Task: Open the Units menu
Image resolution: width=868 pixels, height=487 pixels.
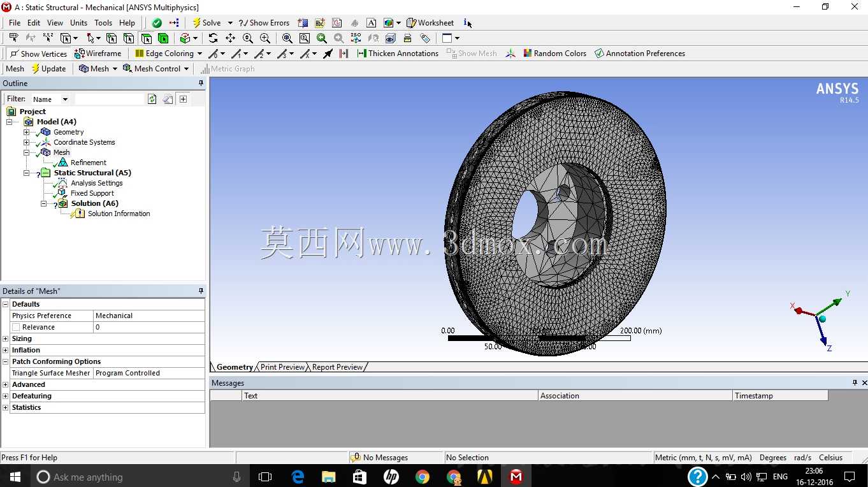Action: coord(78,23)
